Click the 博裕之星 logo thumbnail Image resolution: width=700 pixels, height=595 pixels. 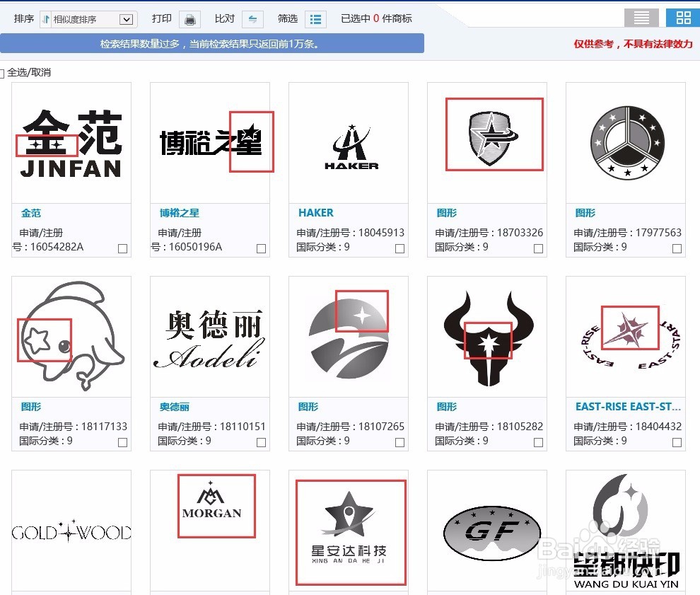pos(210,143)
